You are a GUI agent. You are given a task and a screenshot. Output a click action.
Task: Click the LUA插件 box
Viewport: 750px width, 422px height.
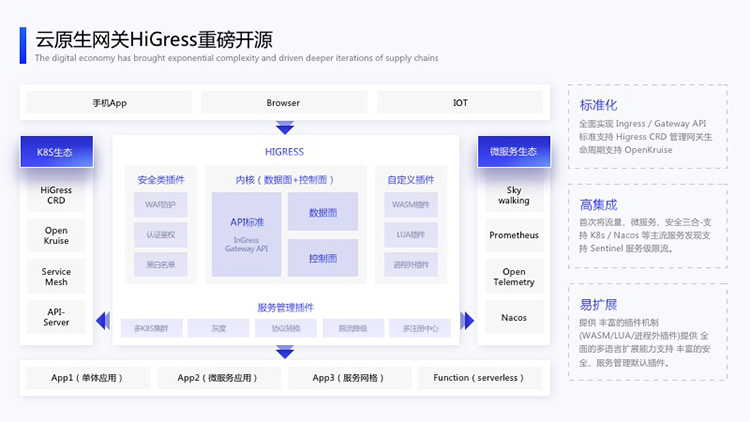click(411, 234)
